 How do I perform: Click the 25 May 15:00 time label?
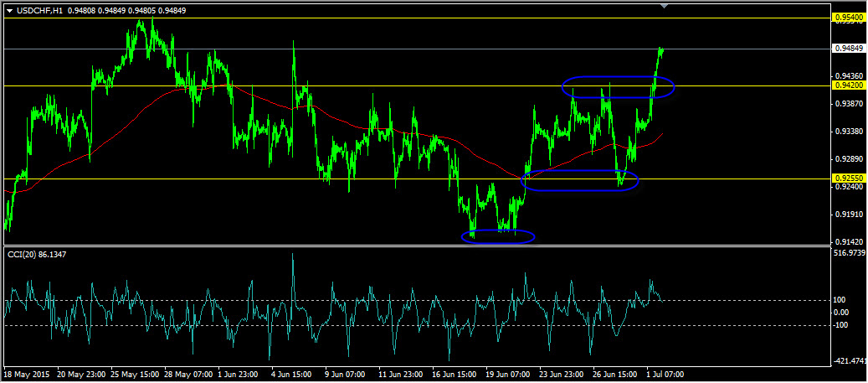pos(135,375)
